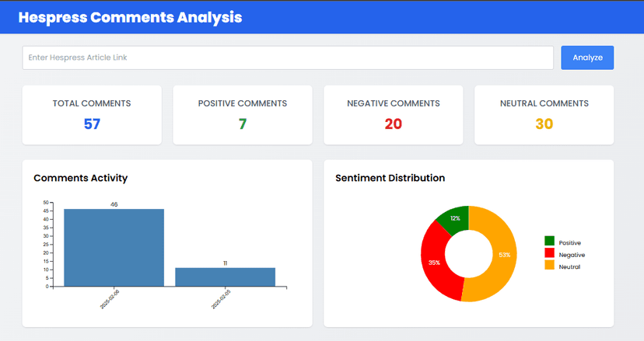
Task: Click the 2025-02-05 axis date label
Action: click(x=221, y=299)
